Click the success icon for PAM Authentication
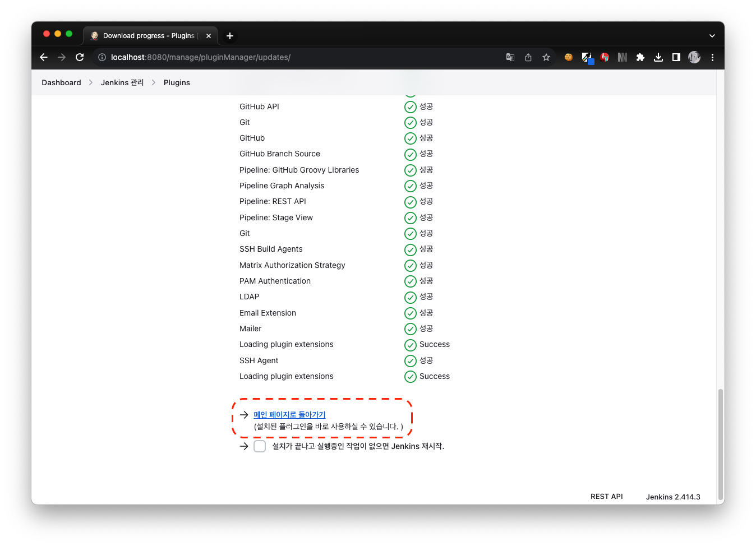756x546 pixels. tap(411, 281)
